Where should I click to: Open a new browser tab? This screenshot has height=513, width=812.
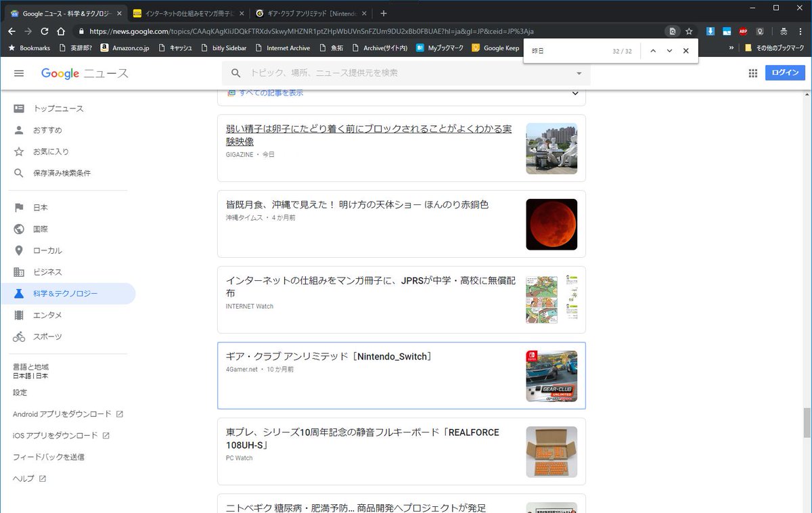click(x=383, y=14)
